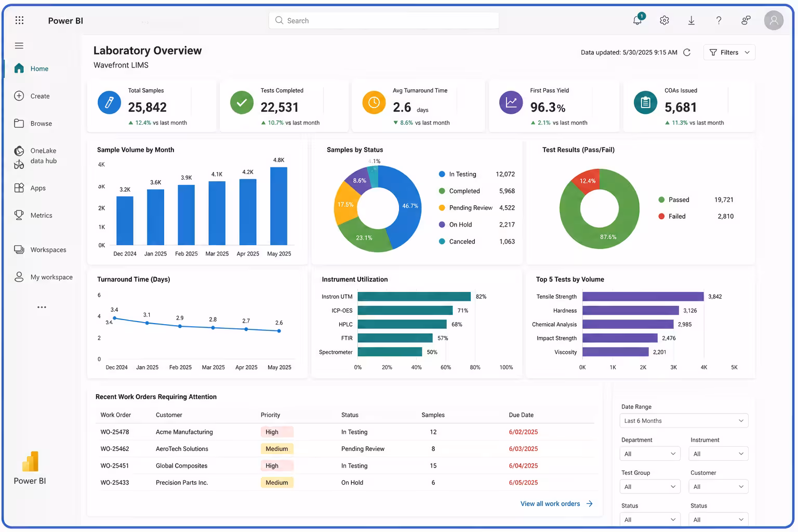Open help question mark icon
Viewport: 798px width, 532px height.
point(719,20)
